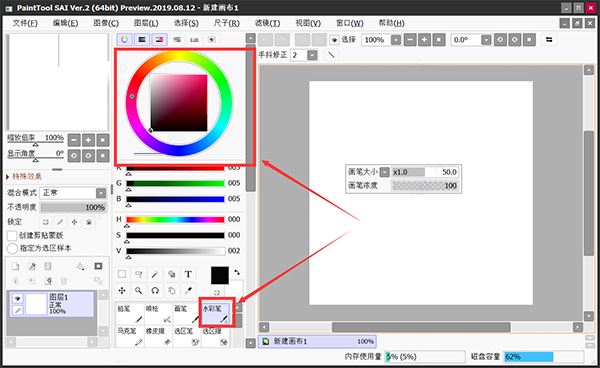Open the 滤镜(T) menu
600x368 pixels.
coord(267,23)
